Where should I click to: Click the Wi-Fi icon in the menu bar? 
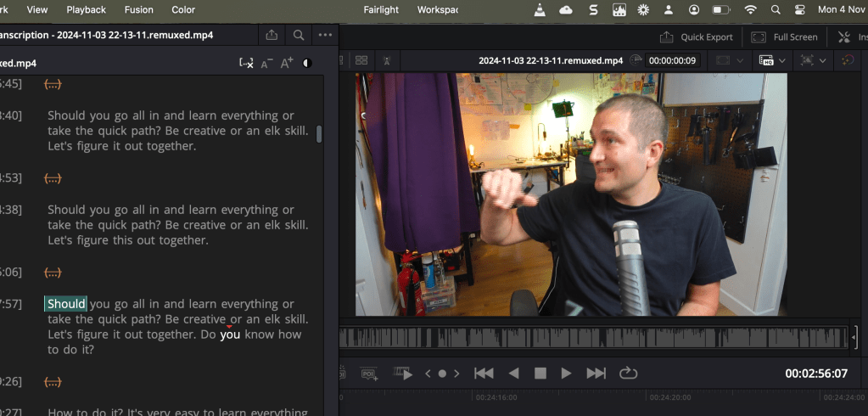pos(751,9)
